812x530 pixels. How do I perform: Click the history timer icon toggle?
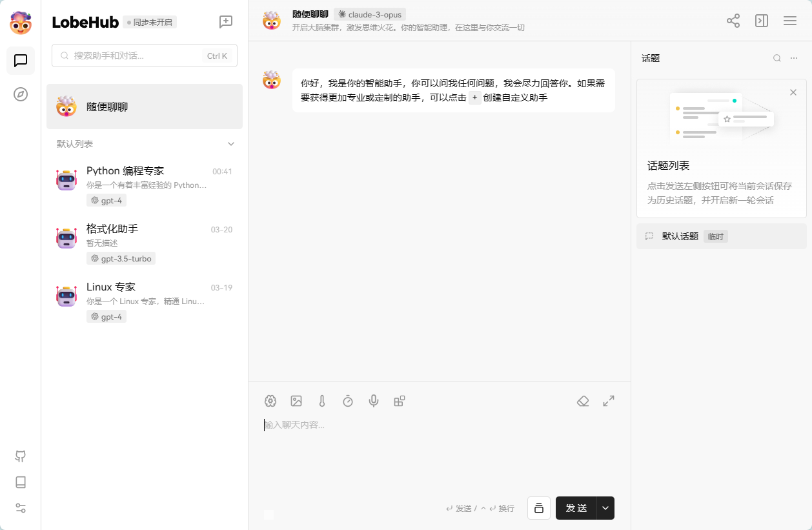348,401
